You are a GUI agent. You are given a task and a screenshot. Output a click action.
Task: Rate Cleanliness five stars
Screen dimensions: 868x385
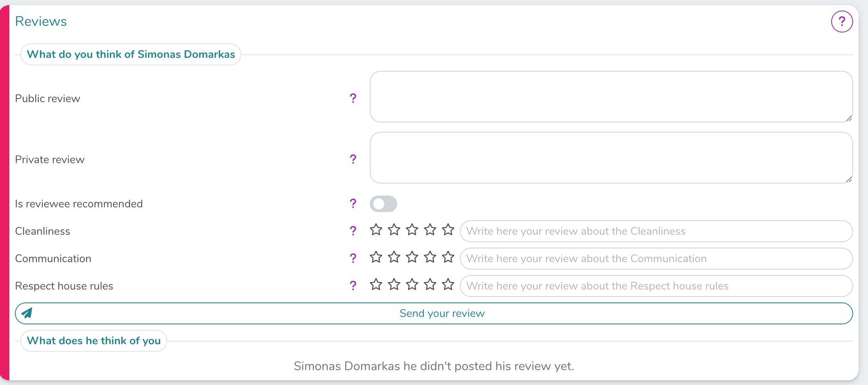pyautogui.click(x=448, y=230)
